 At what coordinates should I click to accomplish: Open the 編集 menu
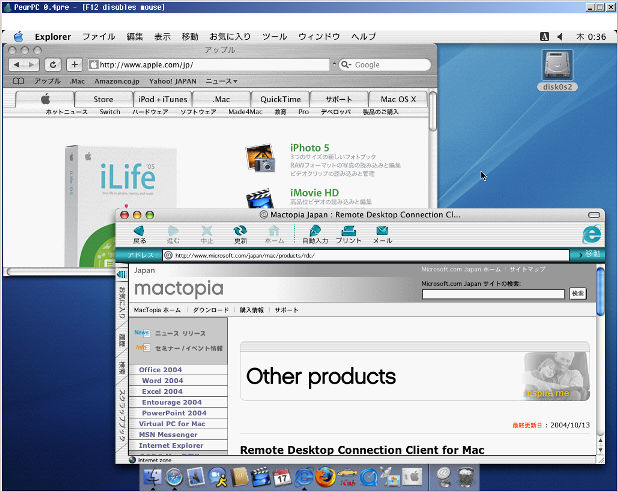(x=134, y=37)
